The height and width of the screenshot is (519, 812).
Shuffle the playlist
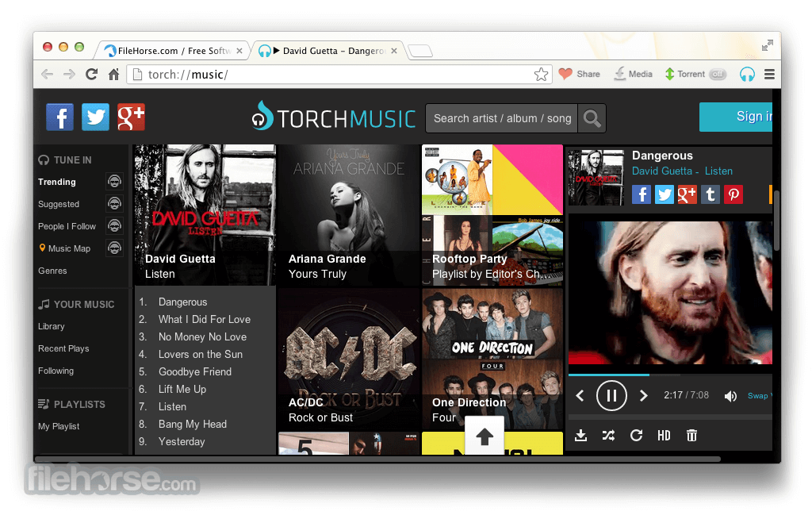(608, 436)
